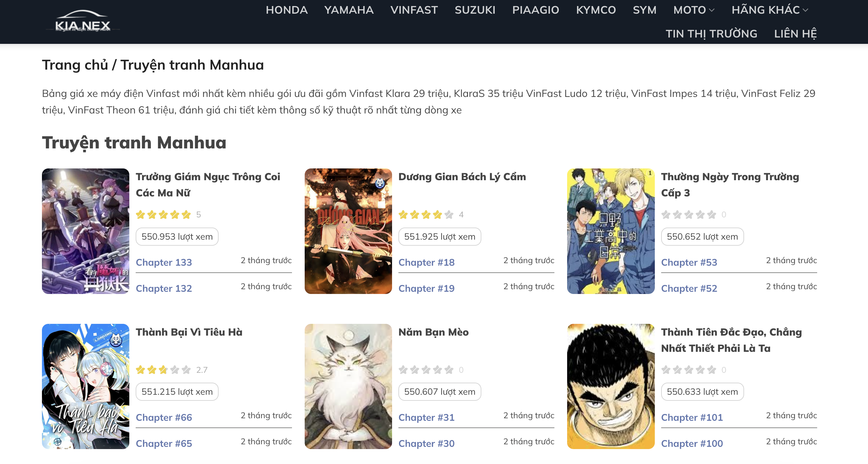Click star rating of Thành Bại Vì Tiêu Hà

tap(163, 370)
